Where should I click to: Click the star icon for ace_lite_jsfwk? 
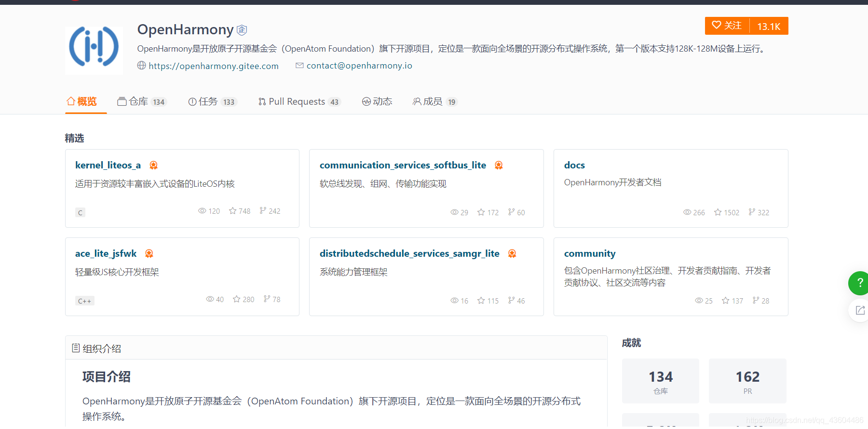(x=237, y=299)
